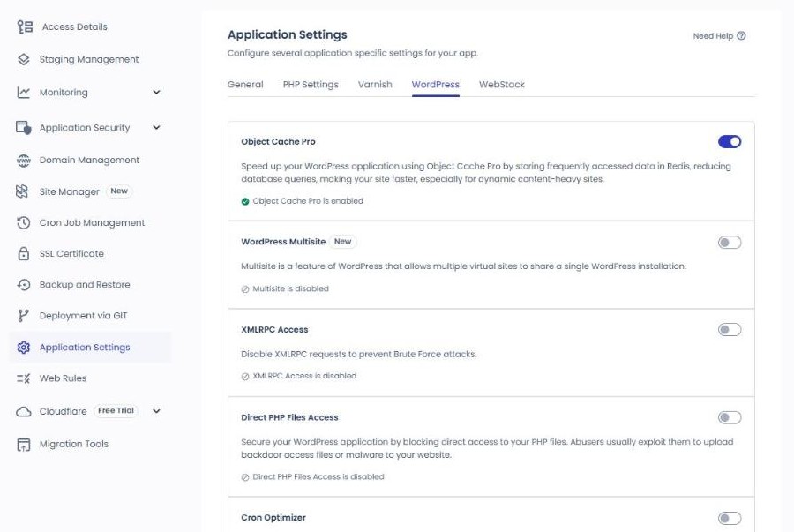Open the WebStack tab
The height and width of the screenshot is (532, 794).
click(502, 85)
